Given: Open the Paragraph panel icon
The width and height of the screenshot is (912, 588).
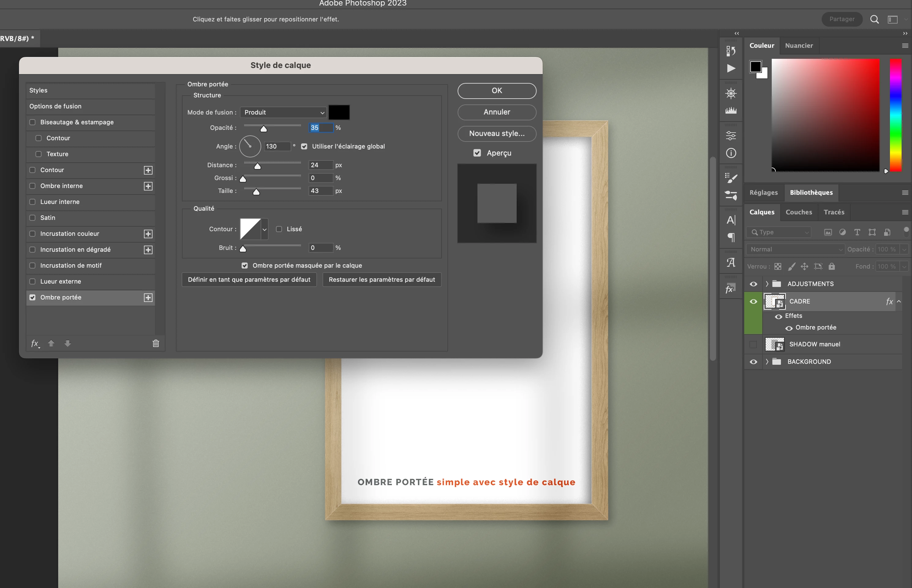Looking at the screenshot, I should pos(731,237).
